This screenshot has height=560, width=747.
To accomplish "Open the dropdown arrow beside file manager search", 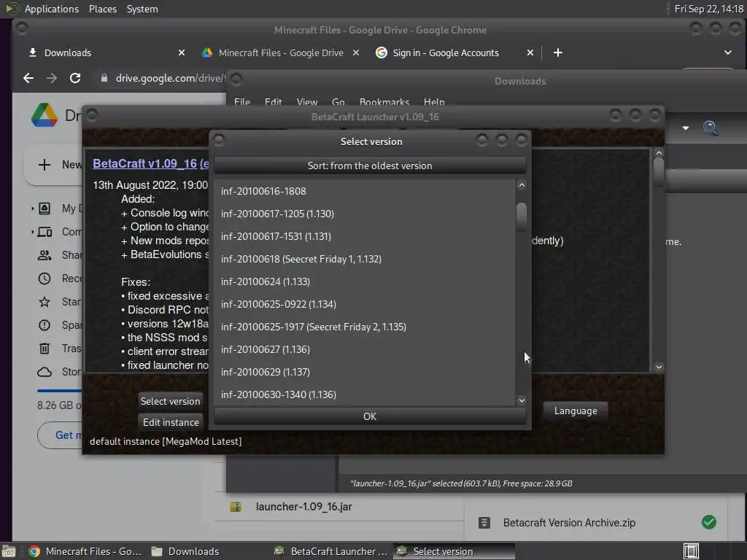I will 686,128.
